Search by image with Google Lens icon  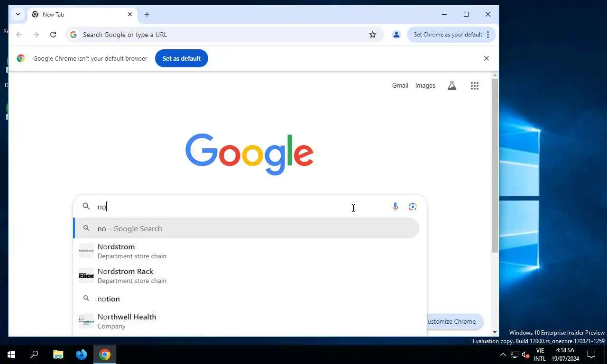[413, 207]
